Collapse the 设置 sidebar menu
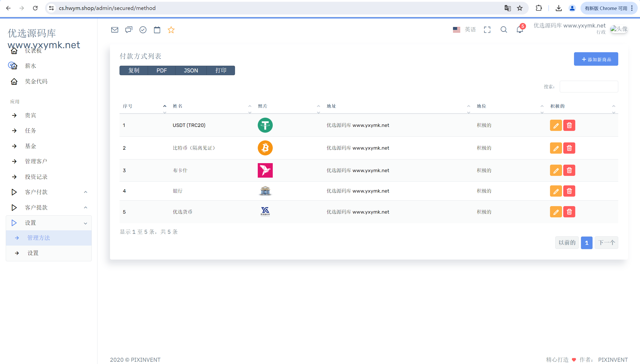 pos(49,223)
